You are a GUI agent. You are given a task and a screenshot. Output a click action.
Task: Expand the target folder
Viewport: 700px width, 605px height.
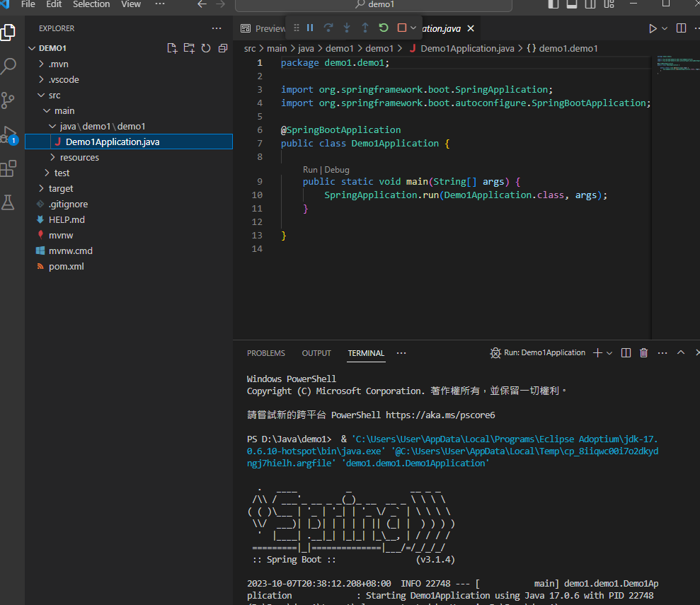tap(61, 188)
